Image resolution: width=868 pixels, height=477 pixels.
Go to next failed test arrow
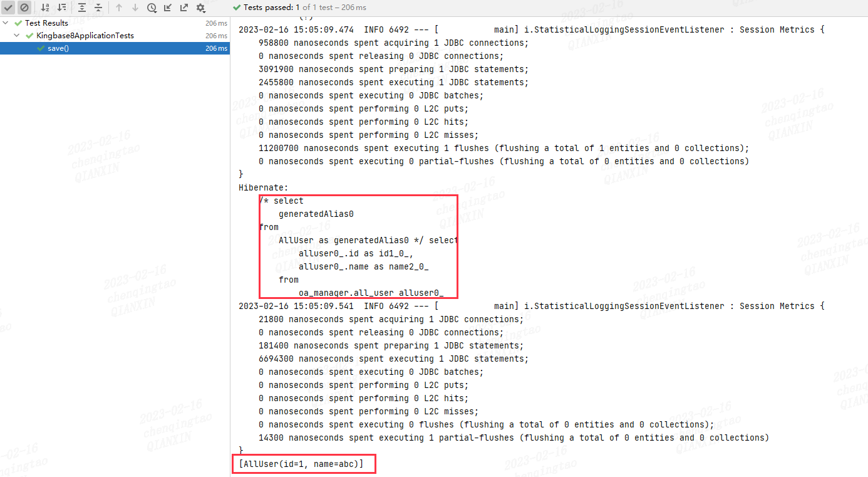point(135,8)
